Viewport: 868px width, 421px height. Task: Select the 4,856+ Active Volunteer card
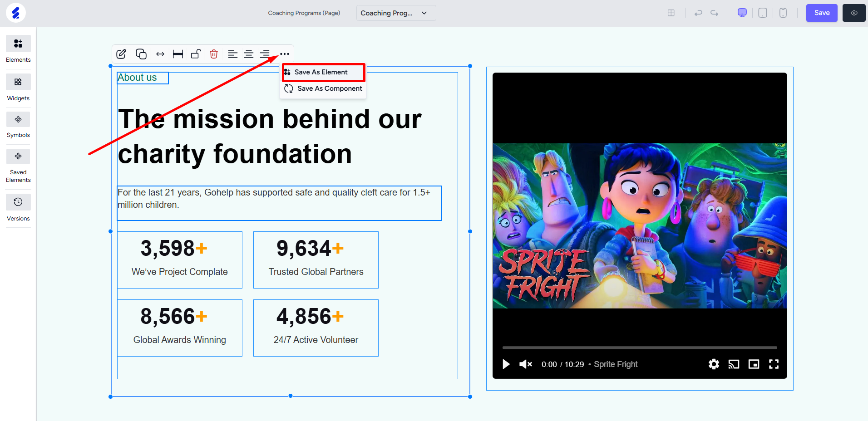316,328
